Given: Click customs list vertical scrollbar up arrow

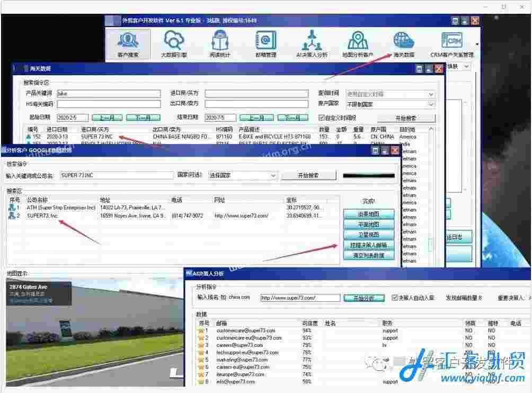Looking at the screenshot, I should pyautogui.click(x=431, y=129).
